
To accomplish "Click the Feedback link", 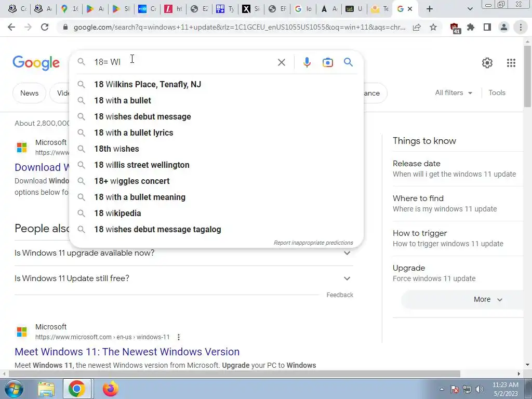I will click(340, 295).
